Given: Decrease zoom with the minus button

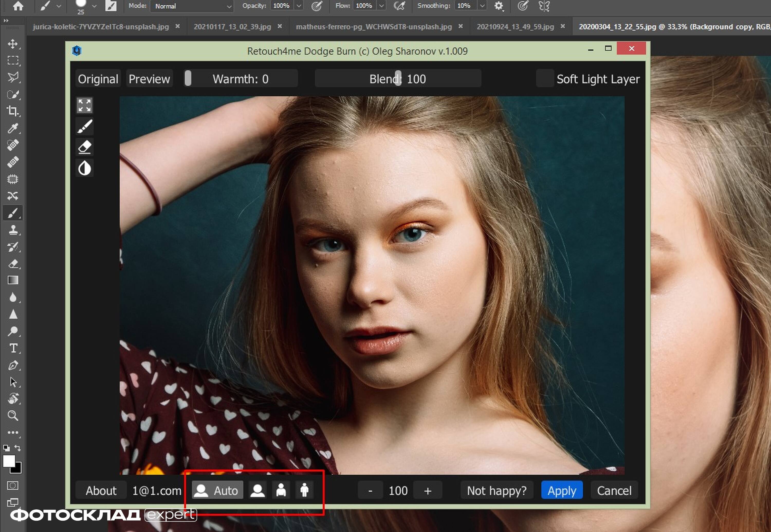Looking at the screenshot, I should (370, 490).
